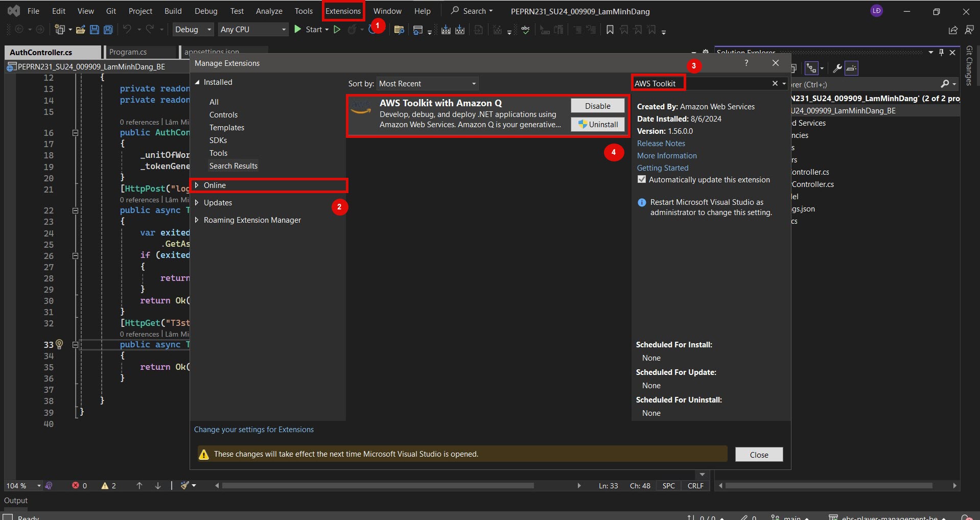Image resolution: width=980 pixels, height=520 pixels.
Task: Click the Find in Files folder icon
Action: coord(399,30)
